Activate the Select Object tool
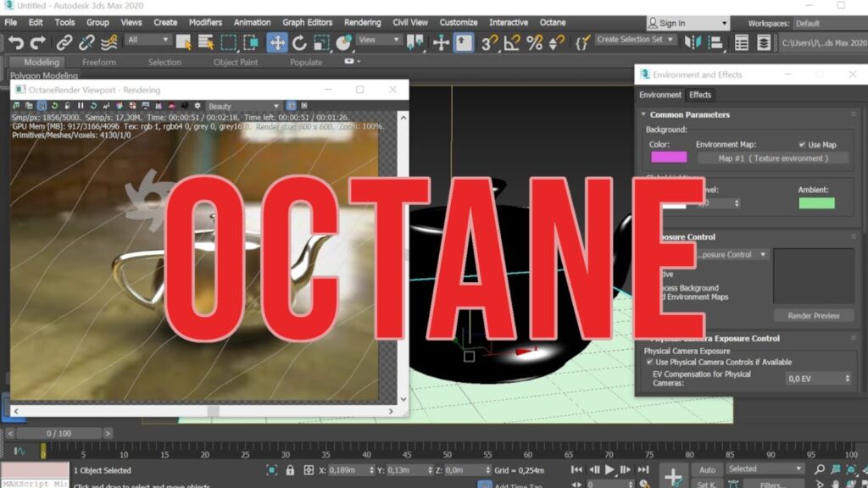868x488 pixels. click(x=183, y=42)
